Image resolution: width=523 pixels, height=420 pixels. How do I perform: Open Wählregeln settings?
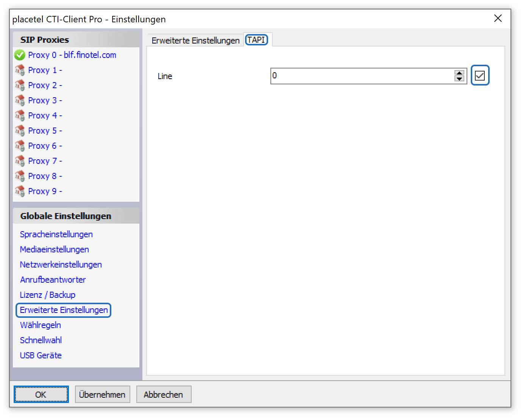tap(41, 325)
